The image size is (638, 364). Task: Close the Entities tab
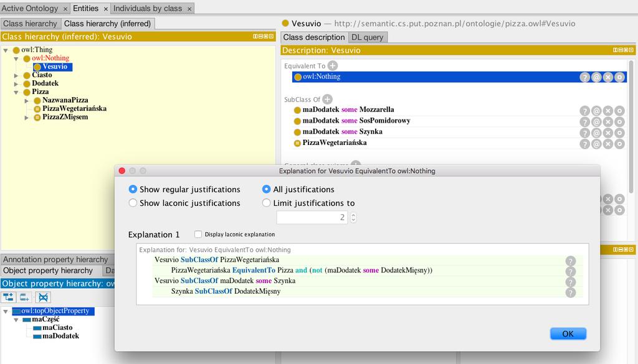tap(106, 9)
